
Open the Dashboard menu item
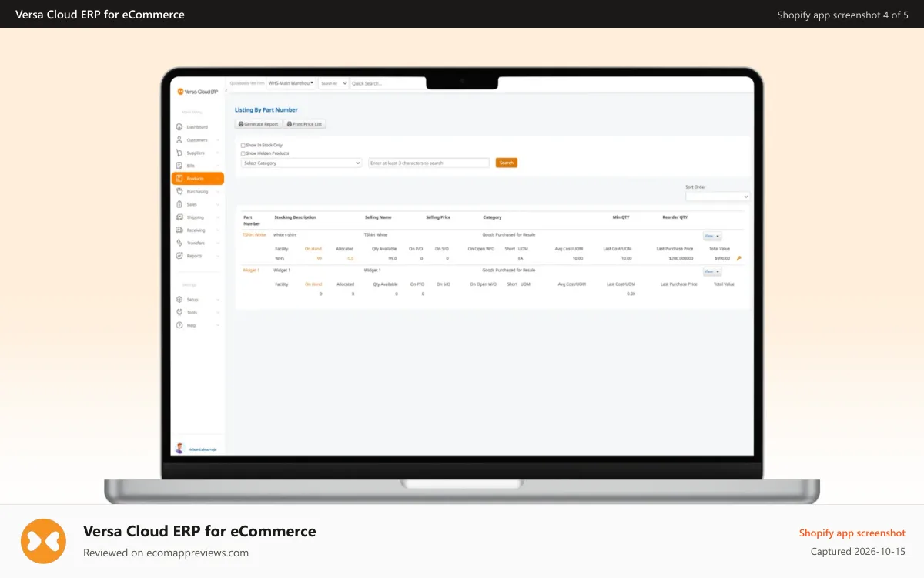198,127
